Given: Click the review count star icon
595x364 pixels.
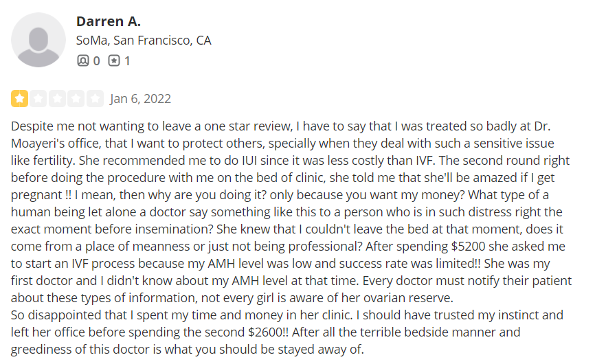Looking at the screenshot, I should [x=114, y=60].
